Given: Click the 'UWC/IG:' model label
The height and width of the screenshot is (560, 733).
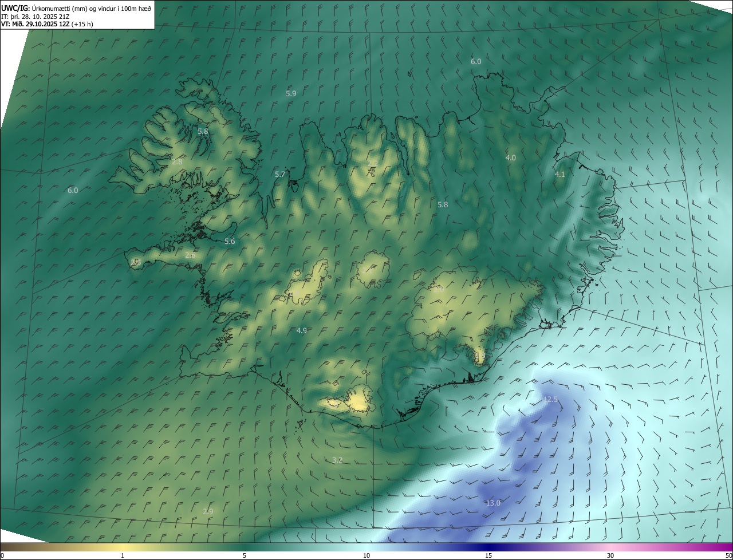Looking at the screenshot, I should coord(15,8).
